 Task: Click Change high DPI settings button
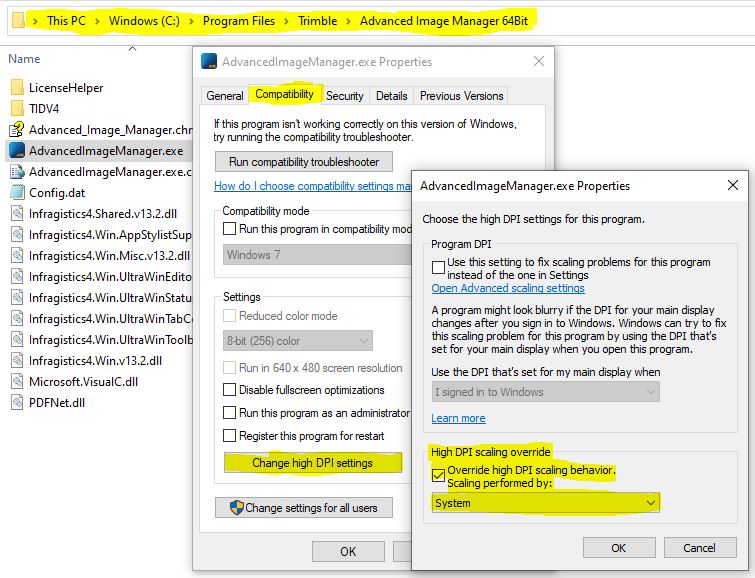tap(312, 463)
